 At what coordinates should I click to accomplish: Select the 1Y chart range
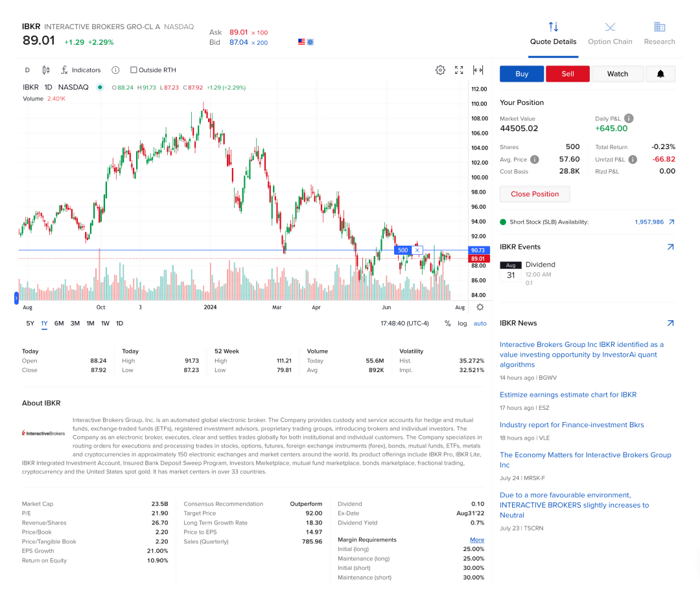click(44, 323)
